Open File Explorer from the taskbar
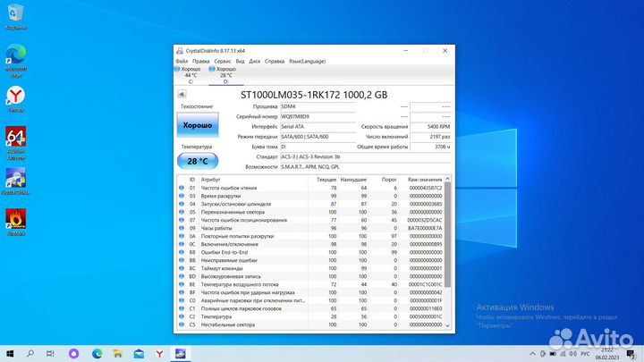 (x=119, y=353)
